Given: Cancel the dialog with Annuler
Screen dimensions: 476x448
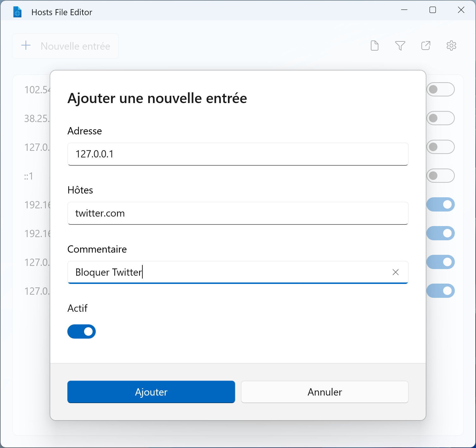Looking at the screenshot, I should point(325,392).
